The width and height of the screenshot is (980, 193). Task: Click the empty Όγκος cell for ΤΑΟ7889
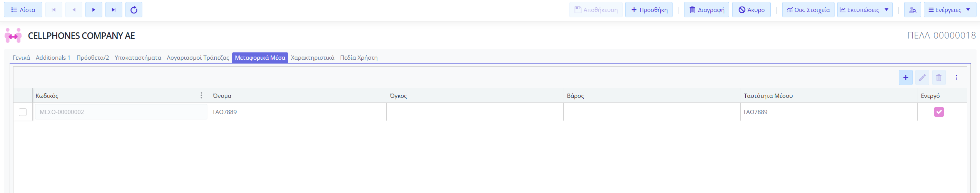click(475, 112)
